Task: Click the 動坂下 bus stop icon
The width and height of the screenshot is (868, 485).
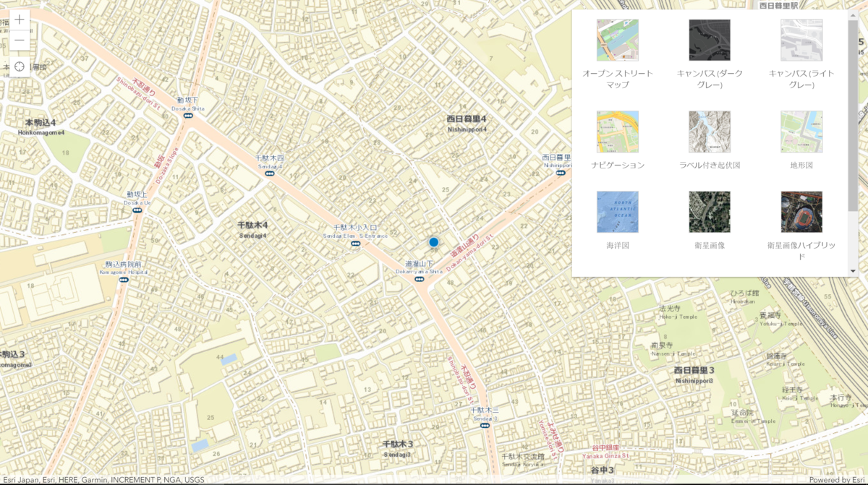Action: coord(188,116)
